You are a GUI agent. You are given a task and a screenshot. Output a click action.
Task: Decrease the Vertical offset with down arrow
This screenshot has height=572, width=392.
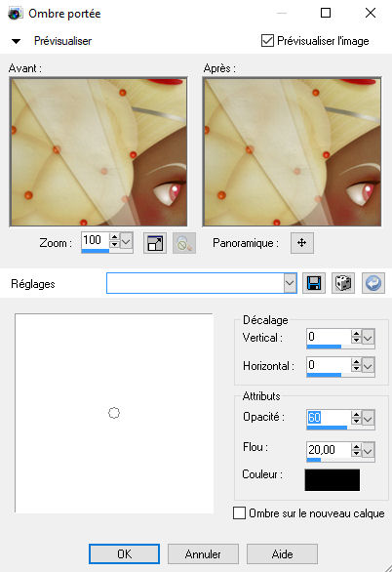click(x=356, y=340)
